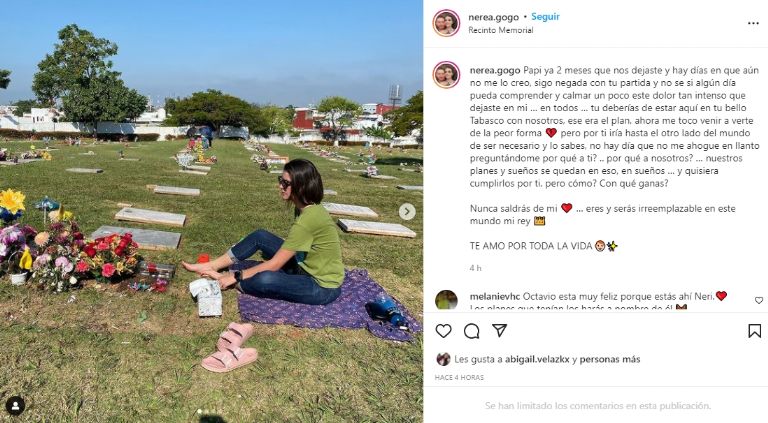Image resolution: width=768 pixels, height=423 pixels.
Task: Open the 'Hace 4 horas' timestamp link
Action: 459,377
